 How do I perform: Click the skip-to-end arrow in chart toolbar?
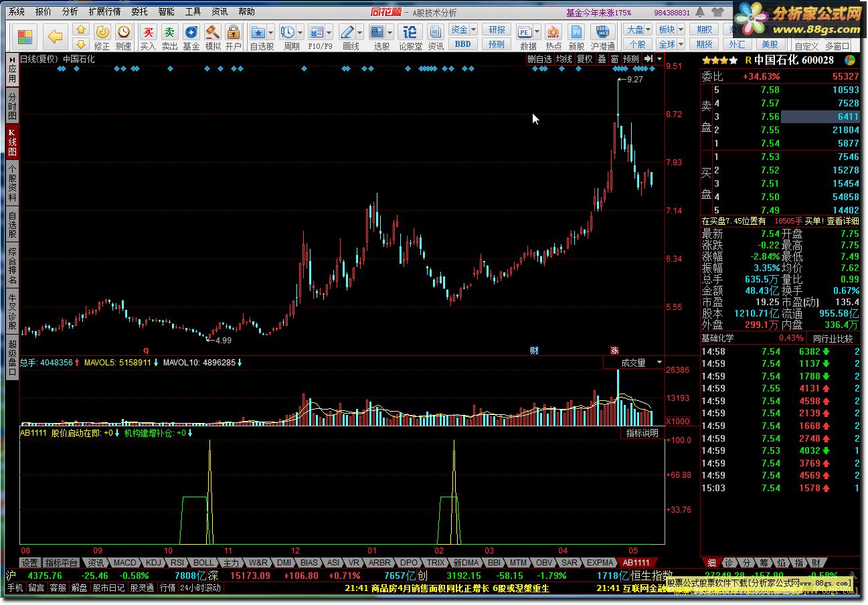pos(648,59)
